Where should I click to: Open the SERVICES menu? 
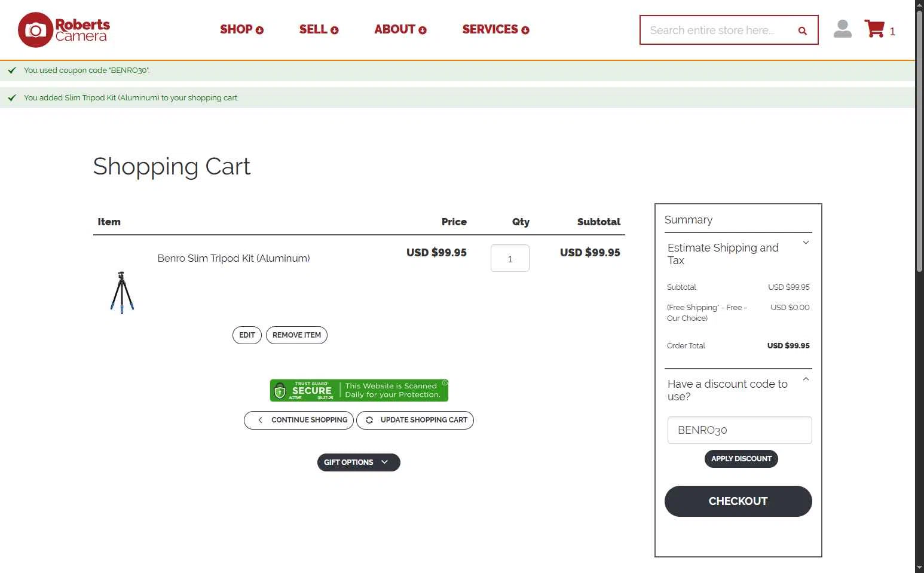coord(495,29)
